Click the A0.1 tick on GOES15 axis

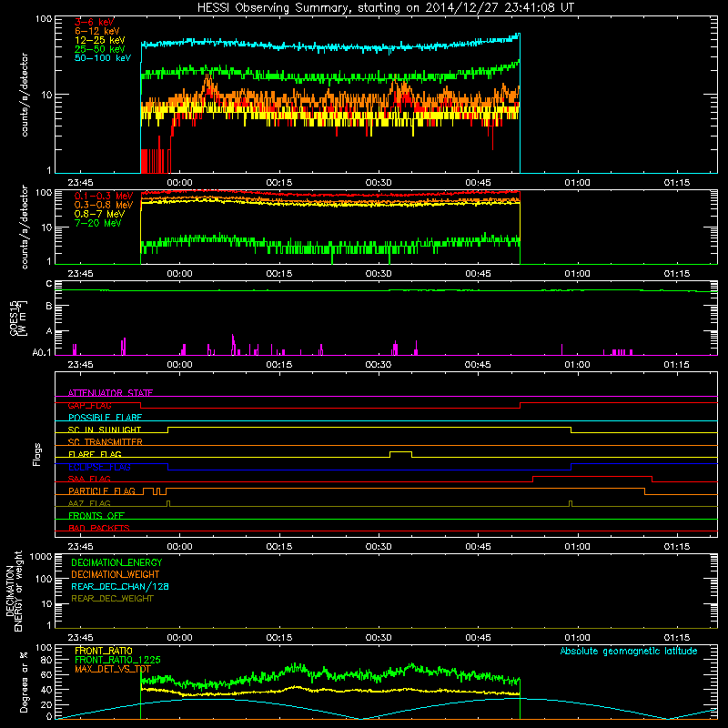pos(42,353)
